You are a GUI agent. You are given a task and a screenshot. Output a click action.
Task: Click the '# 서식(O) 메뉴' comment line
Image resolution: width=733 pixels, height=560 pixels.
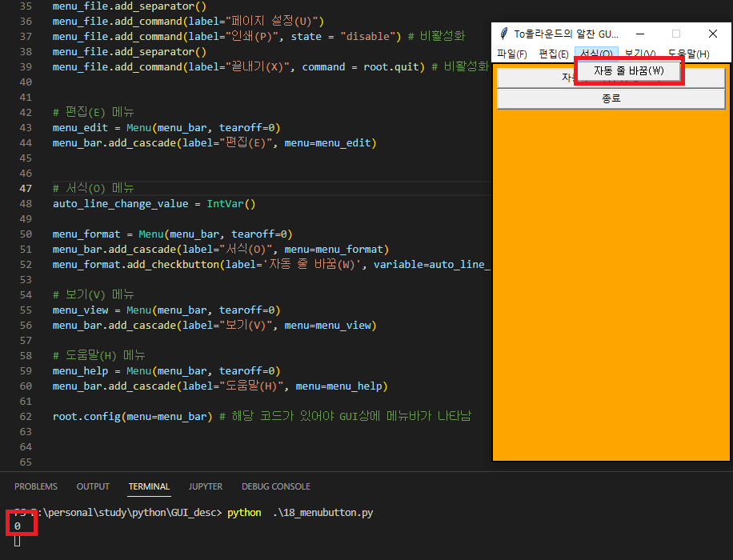(94, 188)
